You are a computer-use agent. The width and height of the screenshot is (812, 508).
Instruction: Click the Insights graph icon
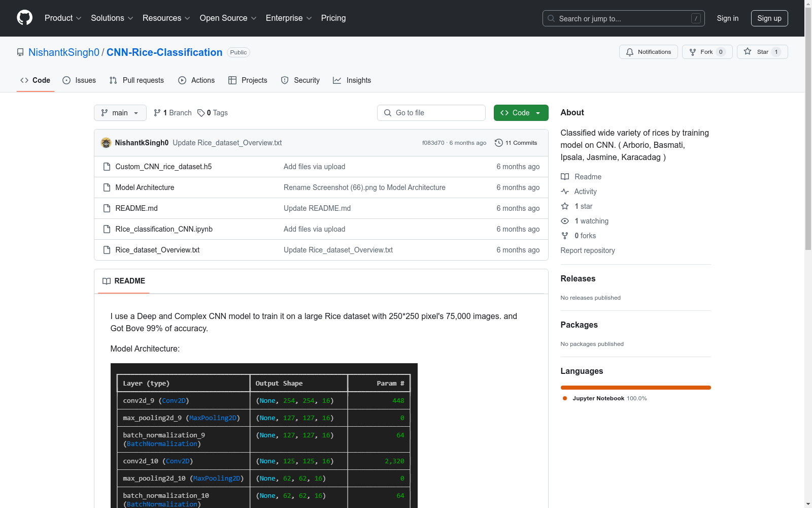pos(337,80)
